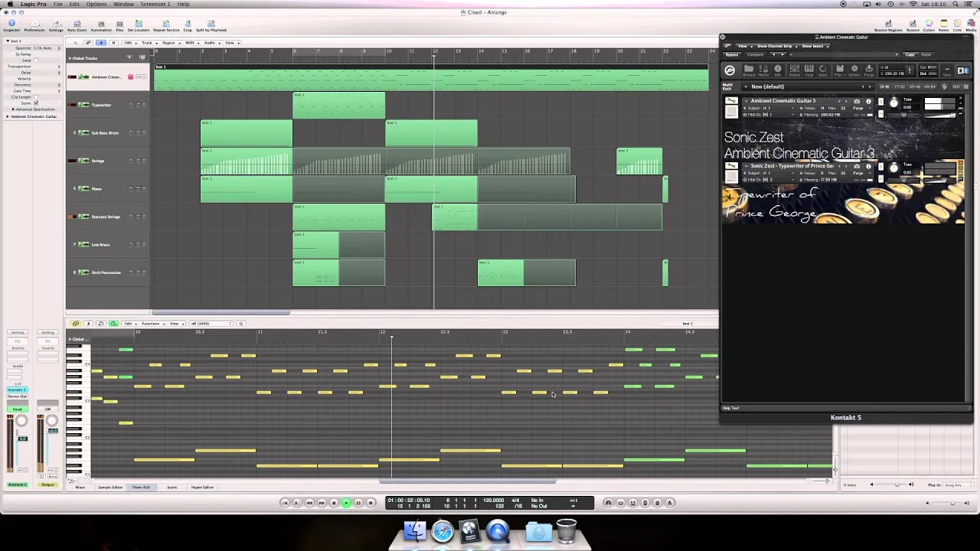Open the piano roll Functions menu

click(153, 324)
